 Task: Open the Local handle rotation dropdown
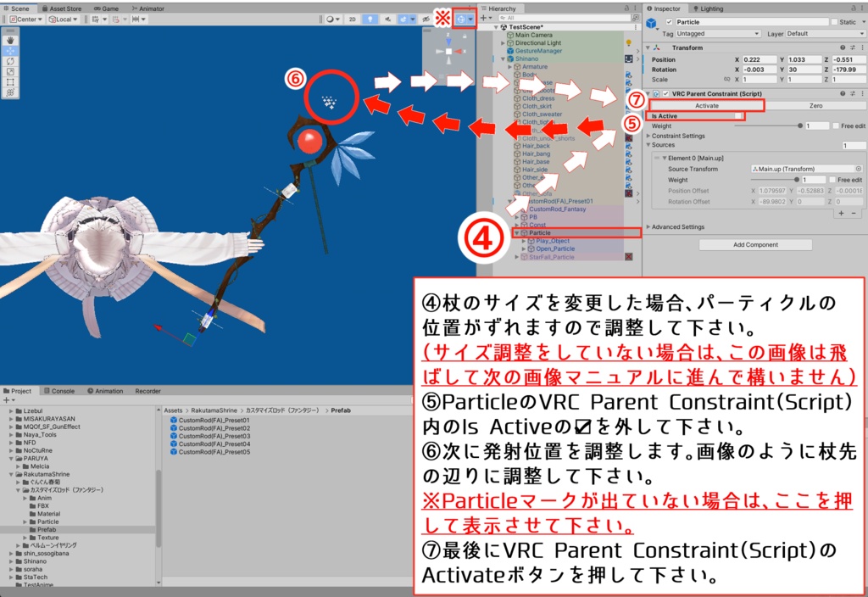(63, 20)
